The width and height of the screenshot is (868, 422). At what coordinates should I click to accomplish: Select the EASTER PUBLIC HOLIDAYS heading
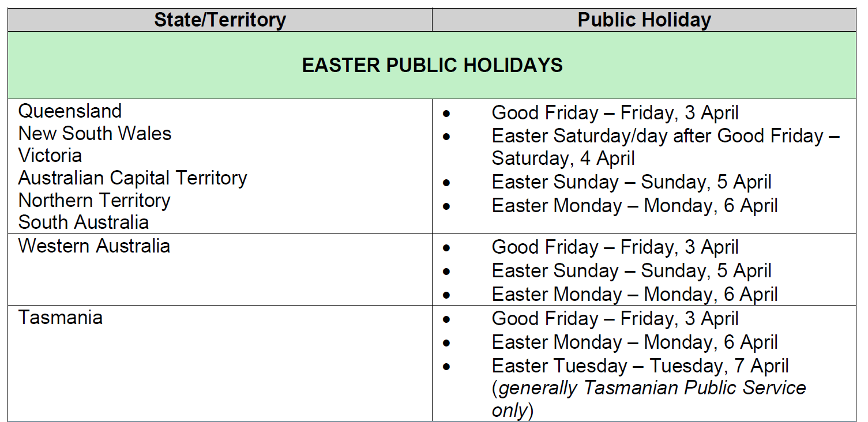pyautogui.click(x=432, y=65)
